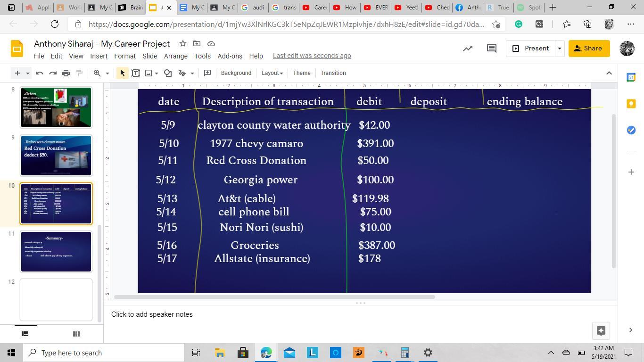Viewport: 644px width, 362px height.
Task: Click the Line tool icon
Action: pos(182,73)
